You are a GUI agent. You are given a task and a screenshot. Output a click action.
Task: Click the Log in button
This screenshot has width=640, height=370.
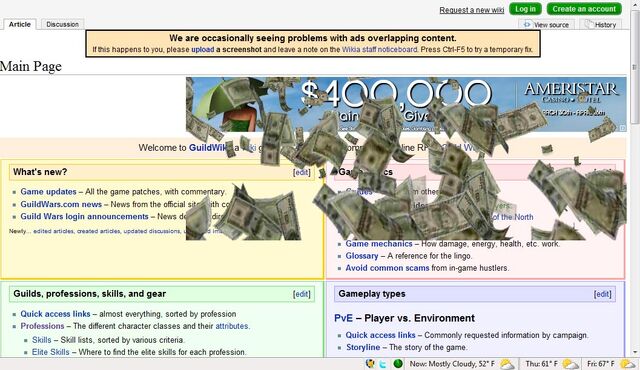(525, 9)
